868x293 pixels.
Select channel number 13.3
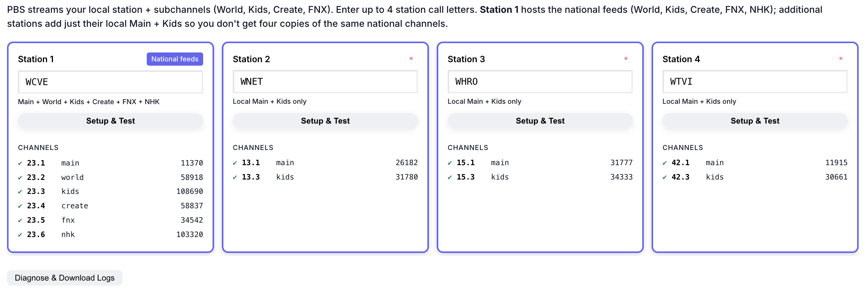point(251,177)
